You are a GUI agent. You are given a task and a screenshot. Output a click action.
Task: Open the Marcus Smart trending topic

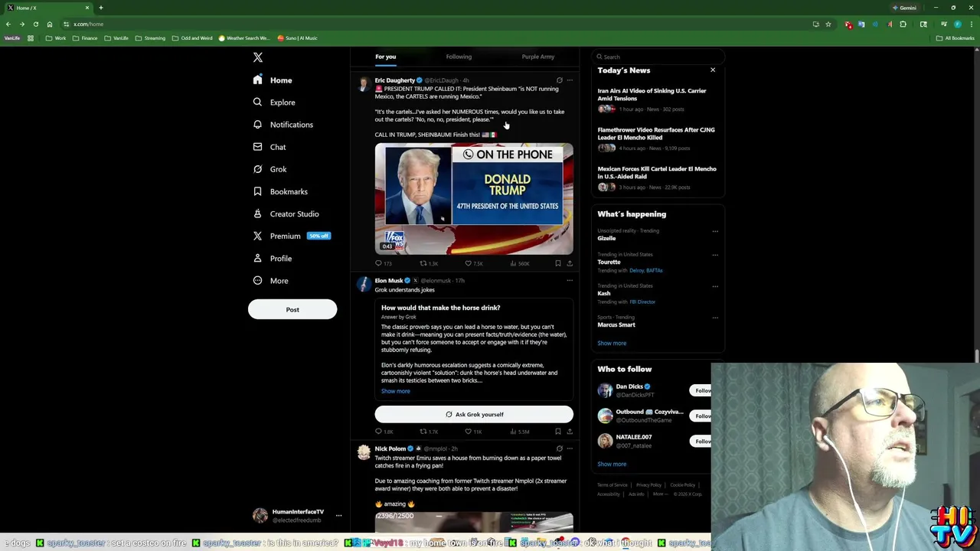pyautogui.click(x=616, y=325)
